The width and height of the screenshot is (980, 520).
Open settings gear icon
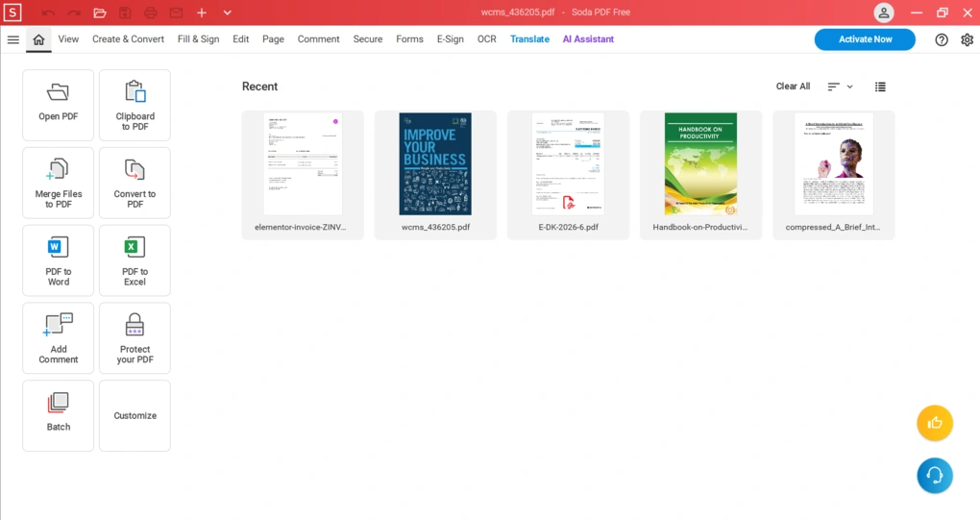tap(967, 39)
